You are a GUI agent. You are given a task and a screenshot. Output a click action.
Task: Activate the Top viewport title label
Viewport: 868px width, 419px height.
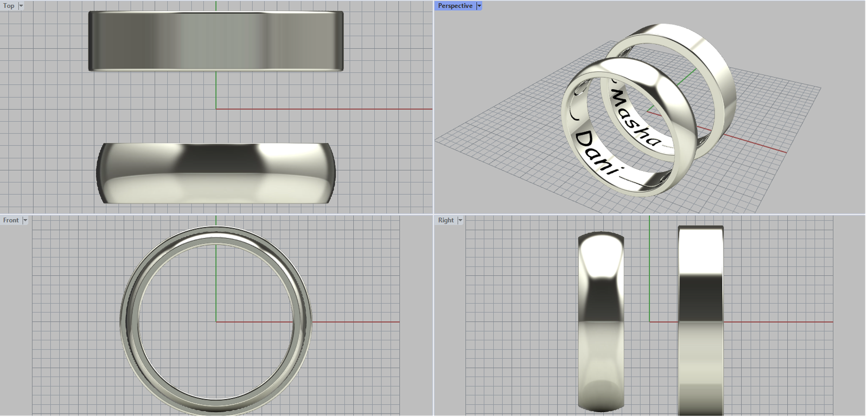(9, 6)
